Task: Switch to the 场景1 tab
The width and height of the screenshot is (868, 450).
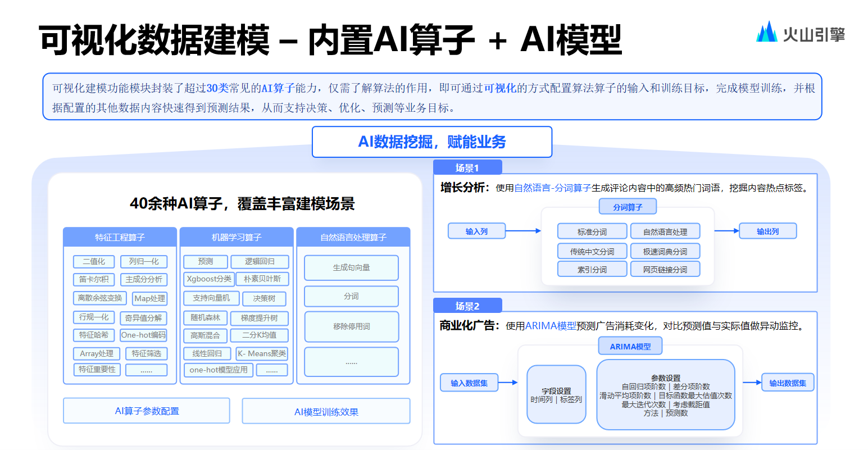Action: pos(467,168)
